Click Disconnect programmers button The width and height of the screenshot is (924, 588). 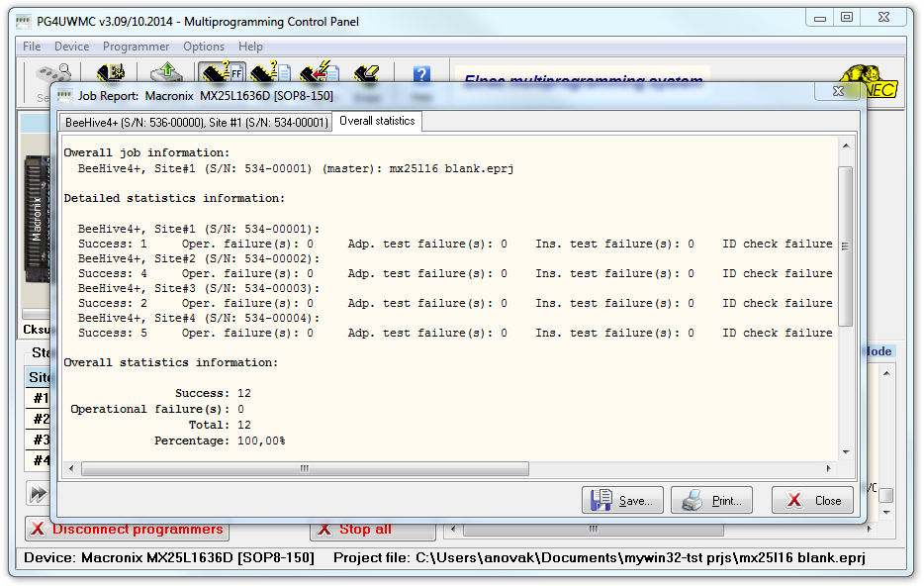click(128, 529)
